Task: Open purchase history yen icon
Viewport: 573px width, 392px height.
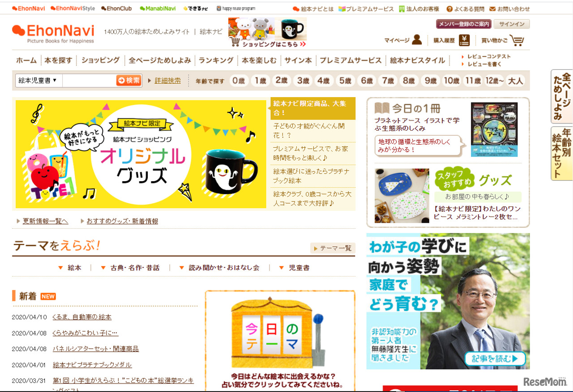Action: coord(465,40)
